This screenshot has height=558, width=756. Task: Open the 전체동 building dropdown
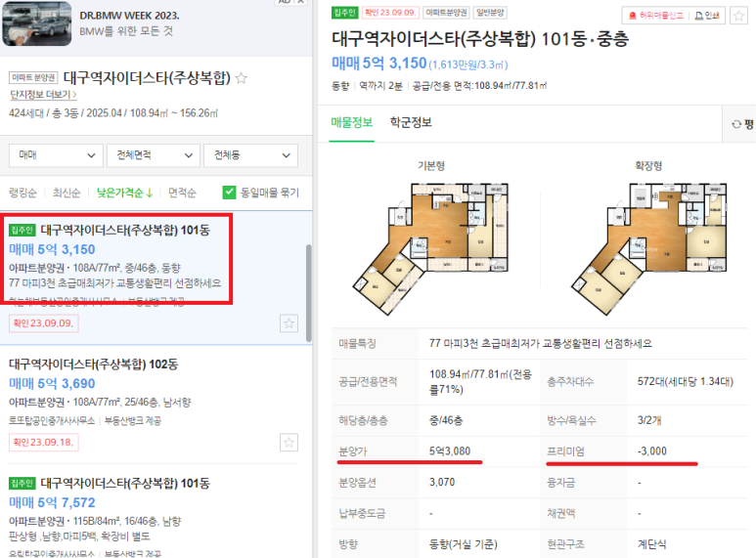[x=250, y=155]
